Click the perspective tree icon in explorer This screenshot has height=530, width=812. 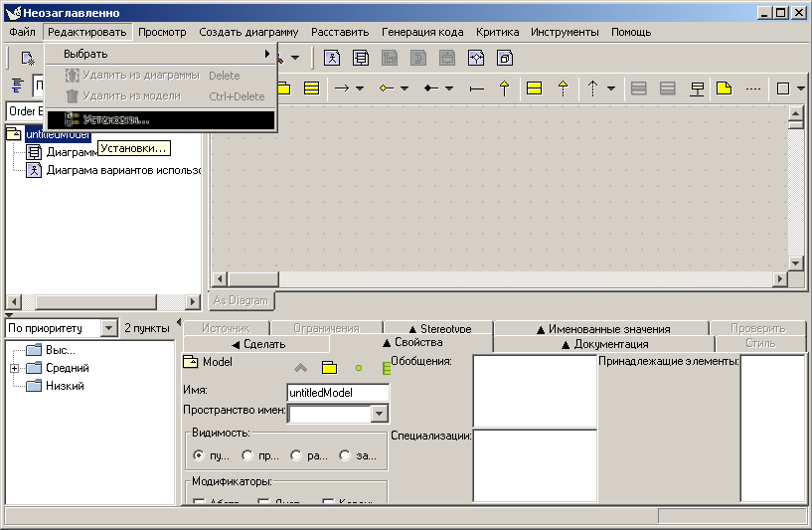pyautogui.click(x=18, y=85)
